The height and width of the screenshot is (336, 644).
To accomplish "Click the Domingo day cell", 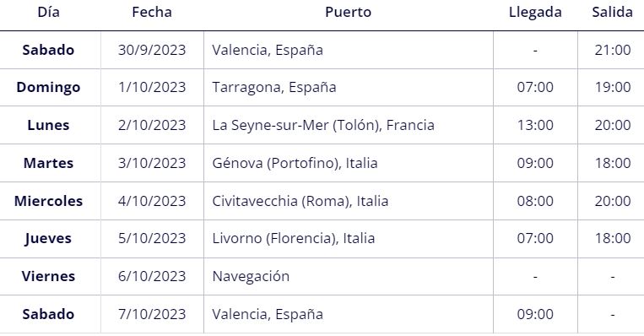I will point(48,88).
